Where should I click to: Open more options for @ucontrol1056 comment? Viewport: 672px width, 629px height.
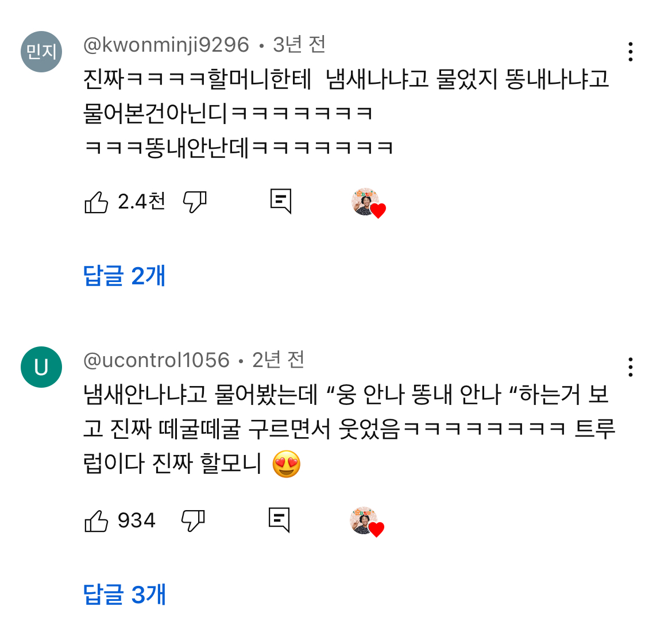click(631, 367)
